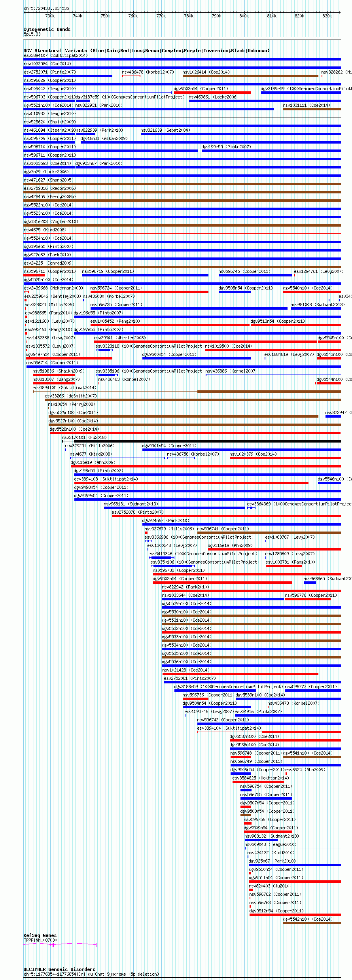Click esv29941 (Wheeler2008) label
This screenshot has height=980, width=352.
tap(120, 338)
